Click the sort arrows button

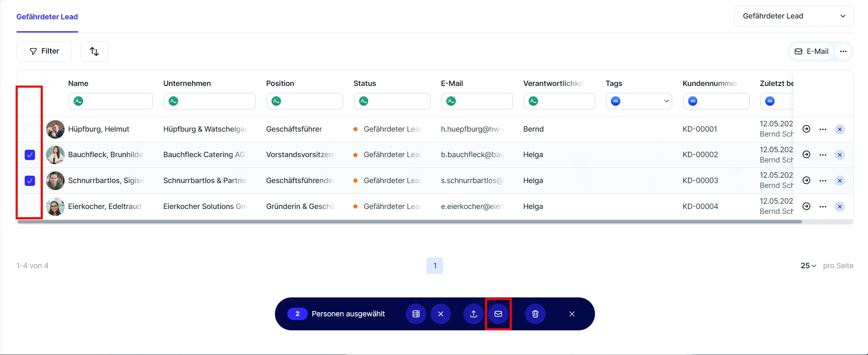(x=94, y=51)
